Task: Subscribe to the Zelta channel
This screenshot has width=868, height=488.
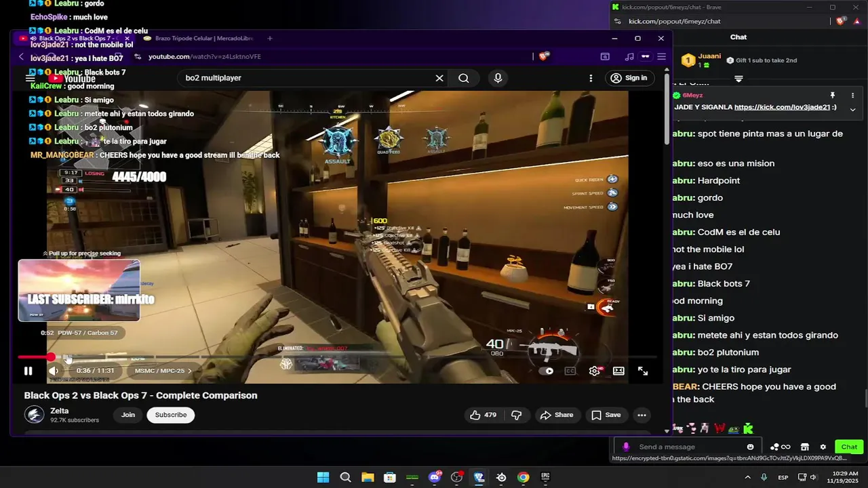Action: (171, 415)
